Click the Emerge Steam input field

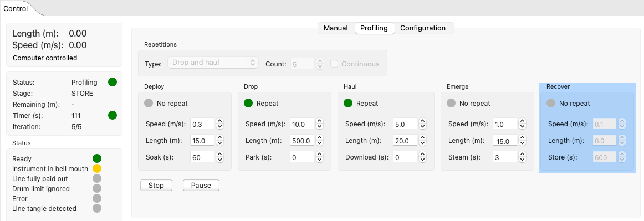tap(504, 157)
